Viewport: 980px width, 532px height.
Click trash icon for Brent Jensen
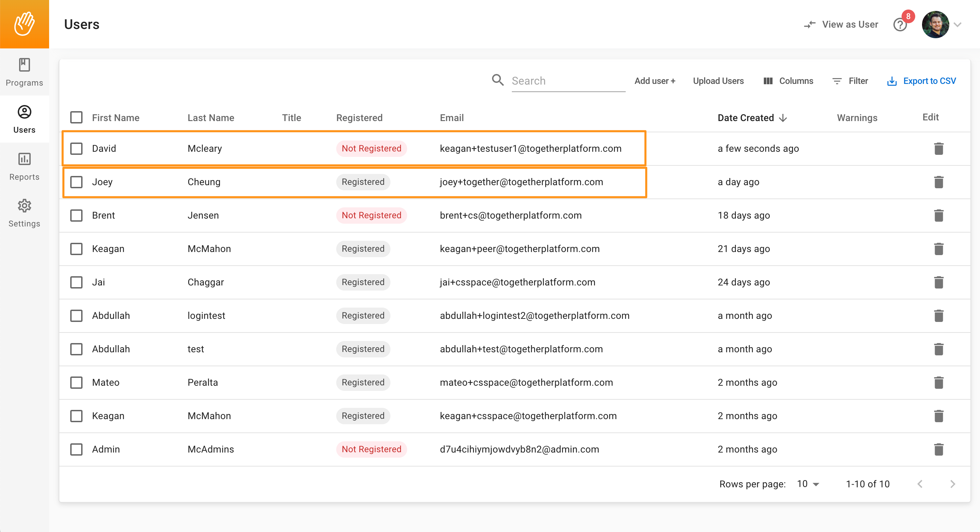pos(938,216)
